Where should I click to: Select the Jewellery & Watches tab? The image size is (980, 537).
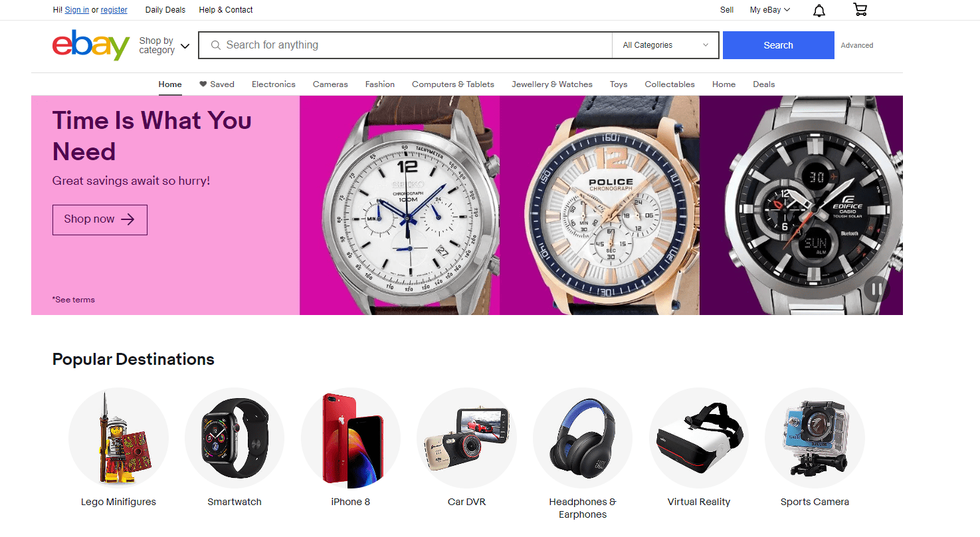click(x=552, y=84)
